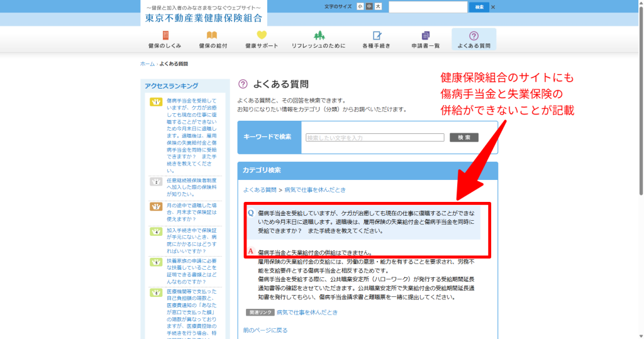Go to 健康サポート menu
The width and height of the screenshot is (644, 339).
pos(262,46)
